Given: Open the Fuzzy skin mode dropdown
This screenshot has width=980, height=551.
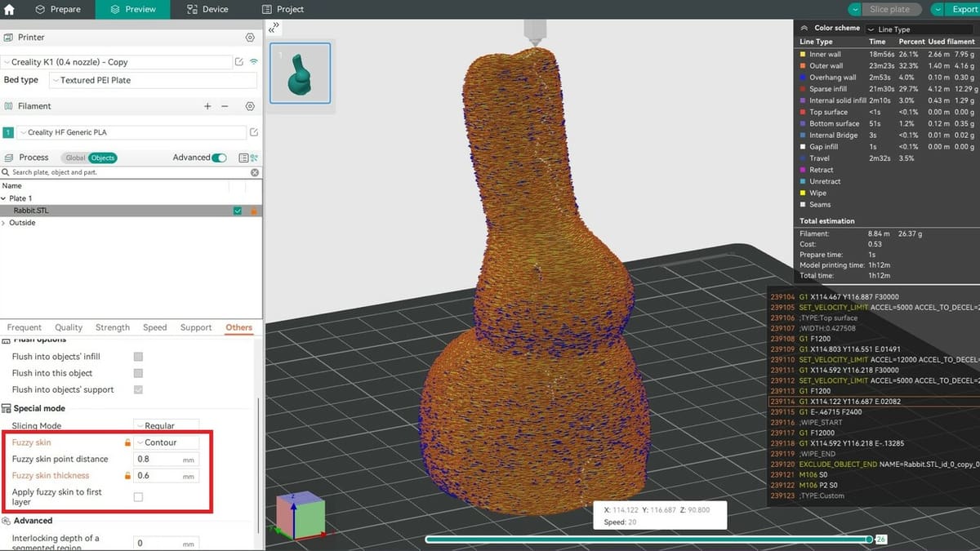Looking at the screenshot, I should (x=166, y=442).
